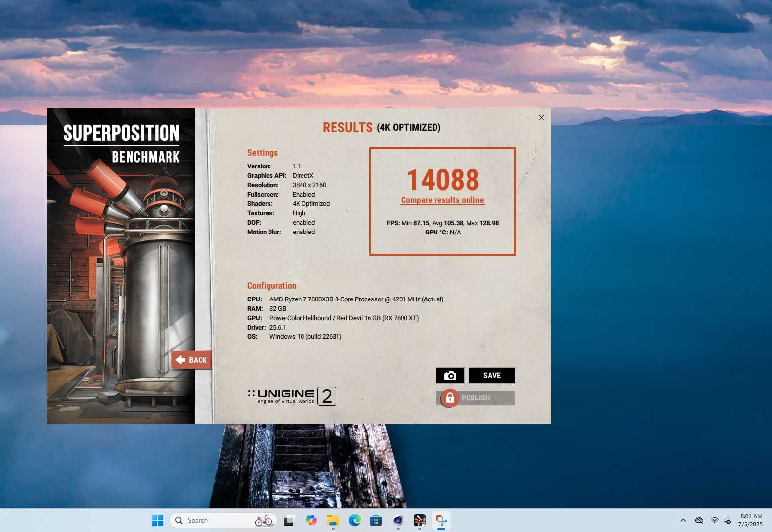Click the Driver 25.6.1 row
The width and height of the screenshot is (772, 532).
point(267,328)
